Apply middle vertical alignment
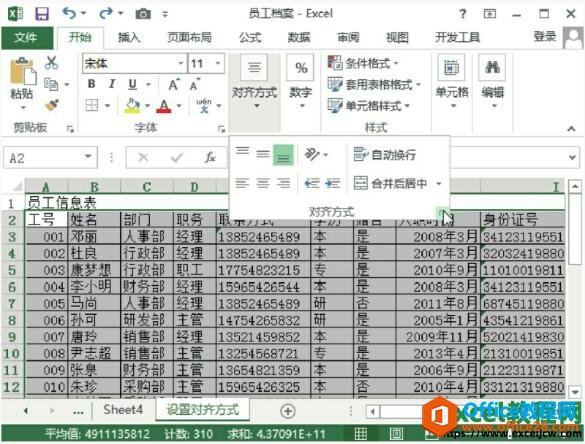585x444 pixels. (263, 154)
